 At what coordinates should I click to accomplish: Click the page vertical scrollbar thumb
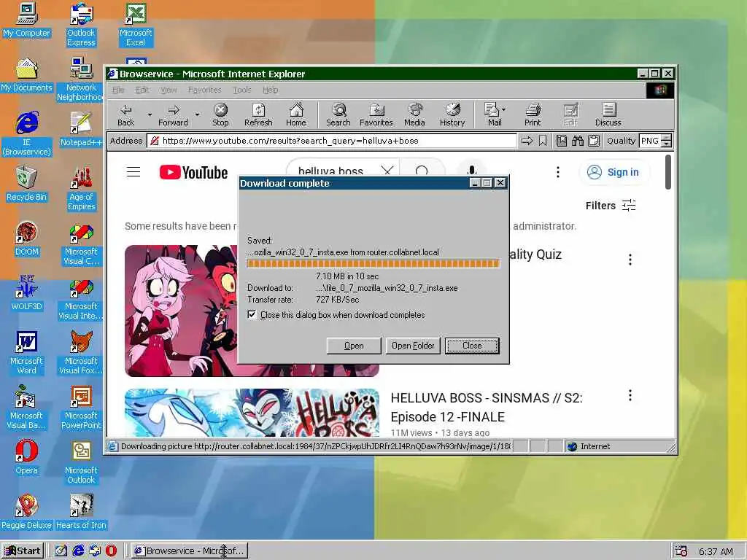[668, 172]
